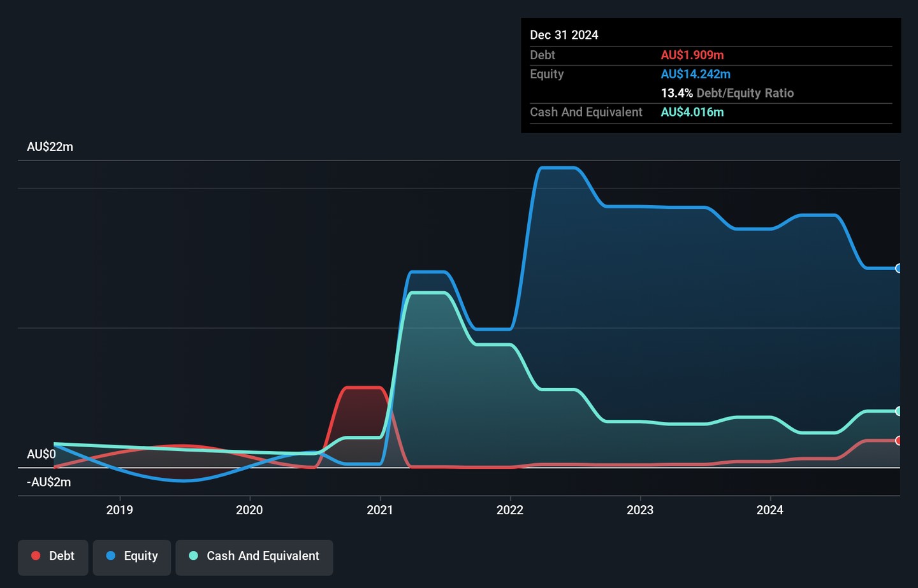Screen dimensions: 918x588
Task: Click the teal Cash endpoint marker on the chart
Action: pos(898,411)
